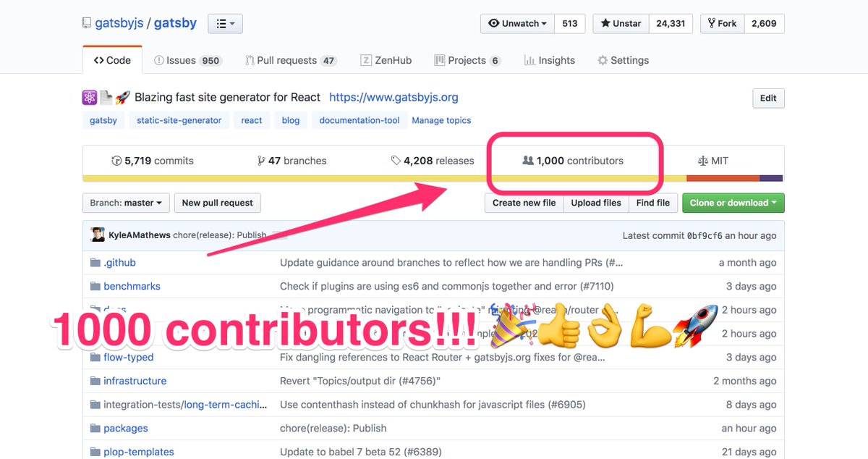
Task: Edit the repository description
Action: [768, 98]
